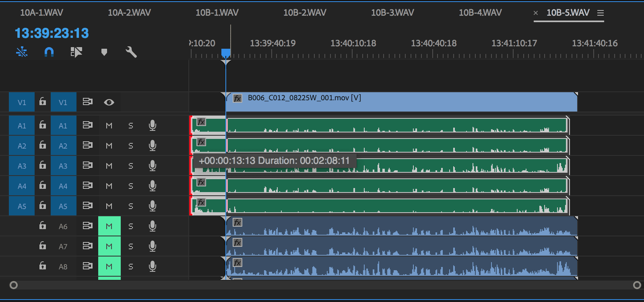Viewport: 644px width, 302px height.
Task: Click the A5 source patch button
Action: coord(22,206)
